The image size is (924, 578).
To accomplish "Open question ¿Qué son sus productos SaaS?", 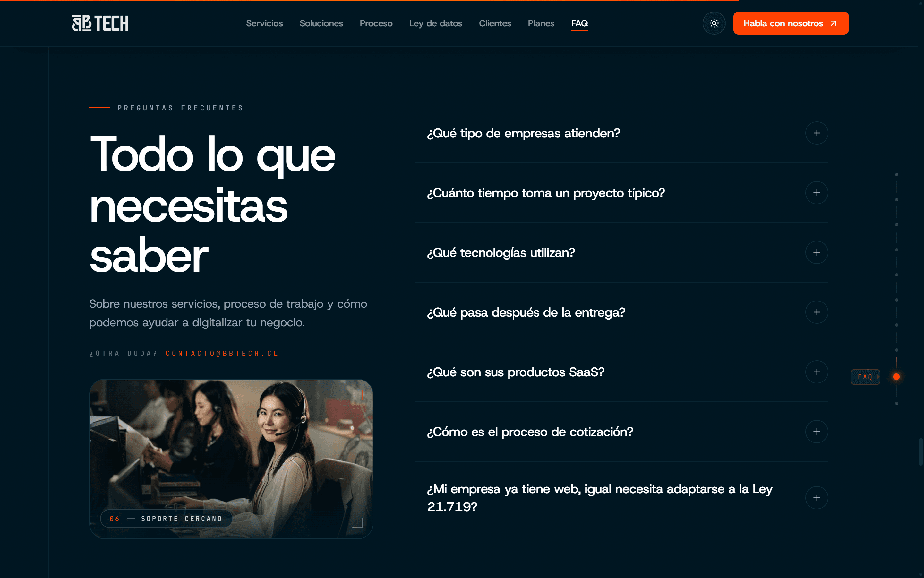I will pyautogui.click(x=516, y=372).
